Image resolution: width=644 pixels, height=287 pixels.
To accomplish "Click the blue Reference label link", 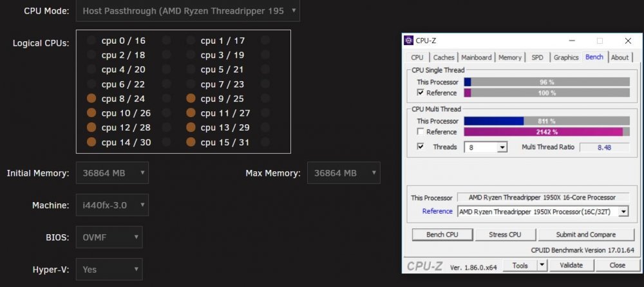I will (437, 211).
